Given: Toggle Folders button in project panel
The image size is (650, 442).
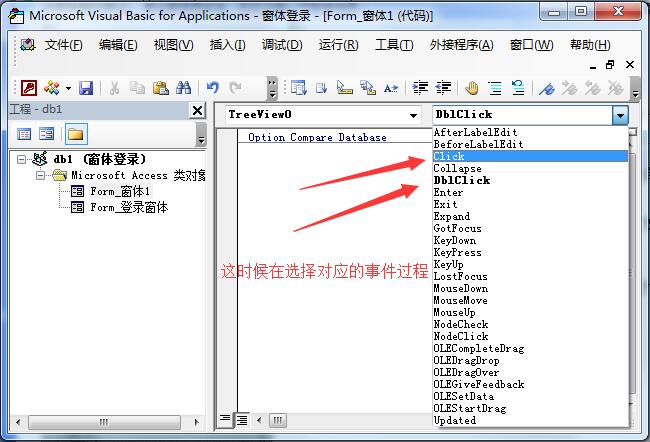Looking at the screenshot, I should click(76, 134).
